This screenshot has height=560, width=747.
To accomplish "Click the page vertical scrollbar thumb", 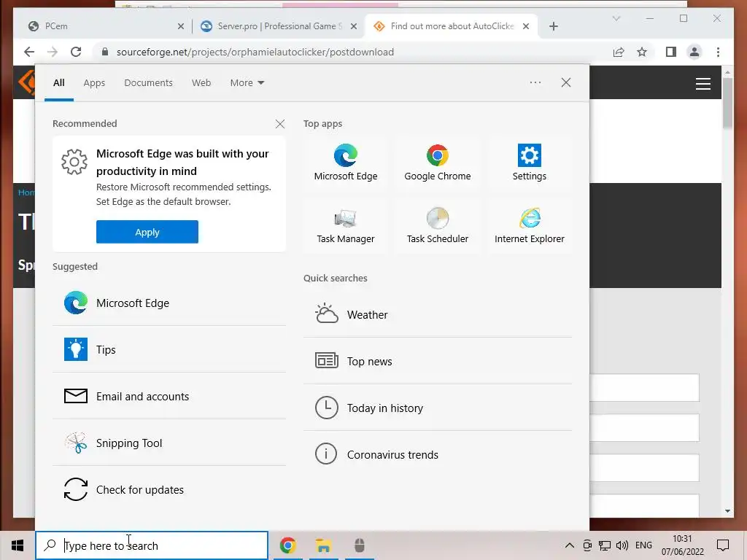I will point(727,103).
